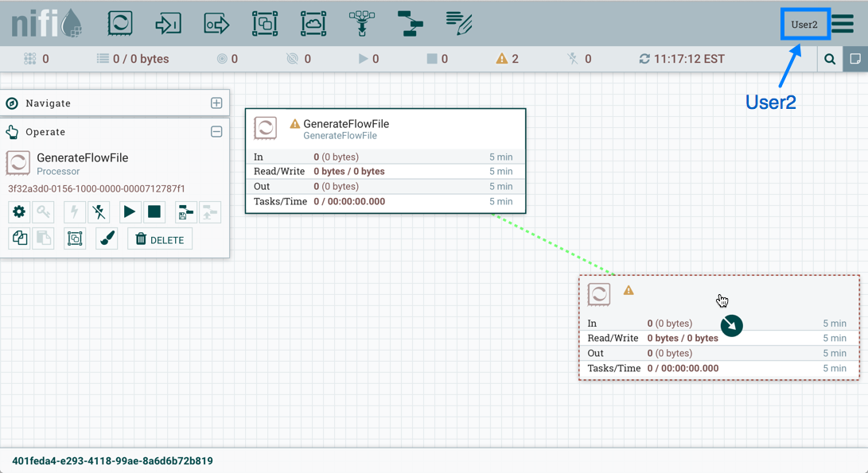Open processor configuration with gear icon
The image size is (868, 473).
coord(19,212)
